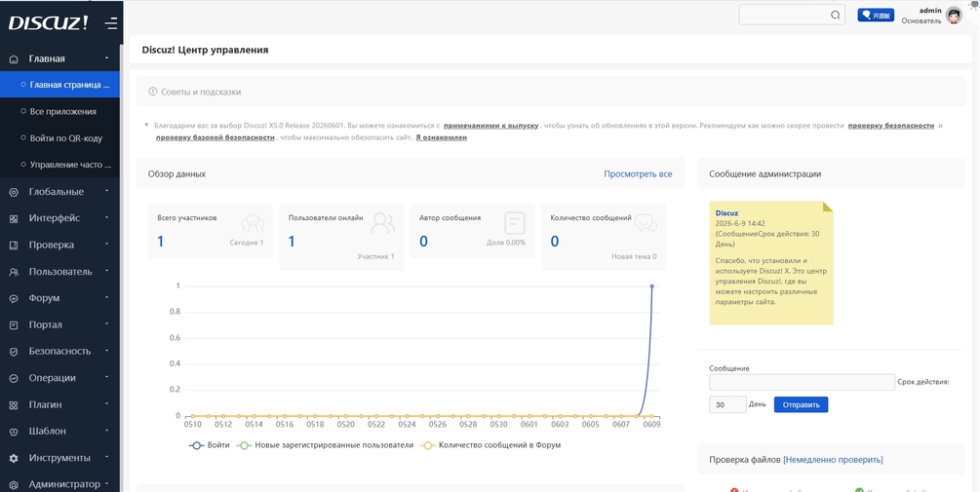Expand the Инструменты menu section

pos(59,458)
